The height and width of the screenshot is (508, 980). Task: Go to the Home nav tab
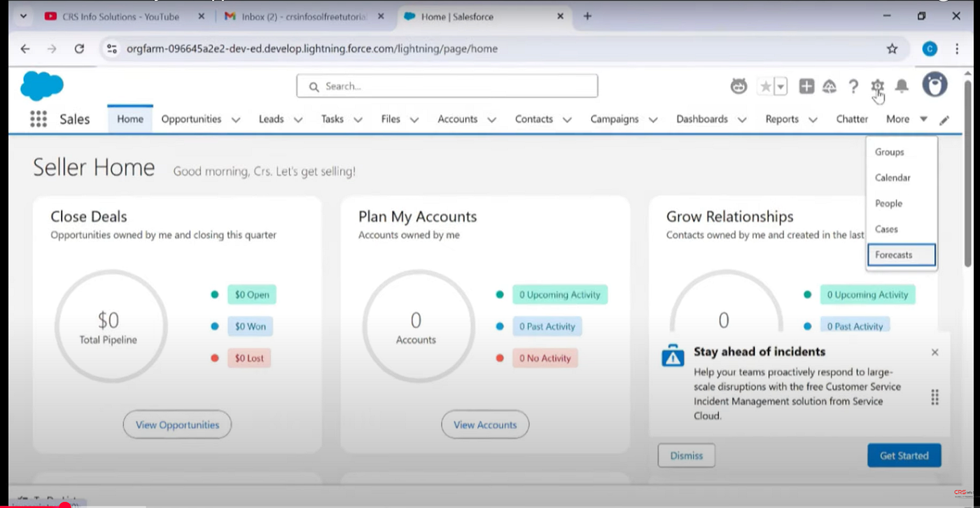[130, 119]
